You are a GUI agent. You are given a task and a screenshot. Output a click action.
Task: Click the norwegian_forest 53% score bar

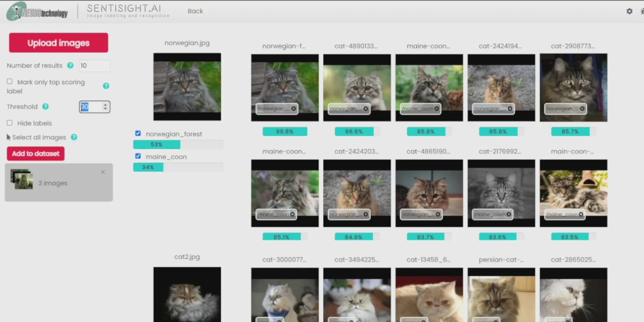(178, 145)
